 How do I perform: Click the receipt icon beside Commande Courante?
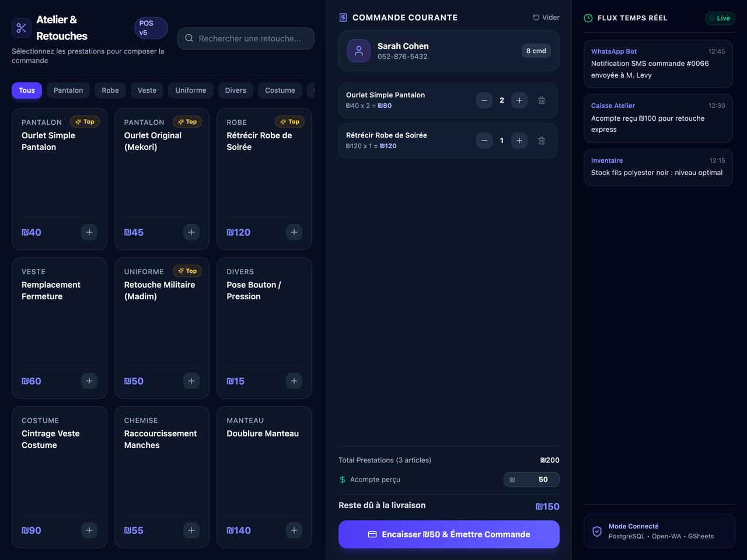[x=343, y=17]
